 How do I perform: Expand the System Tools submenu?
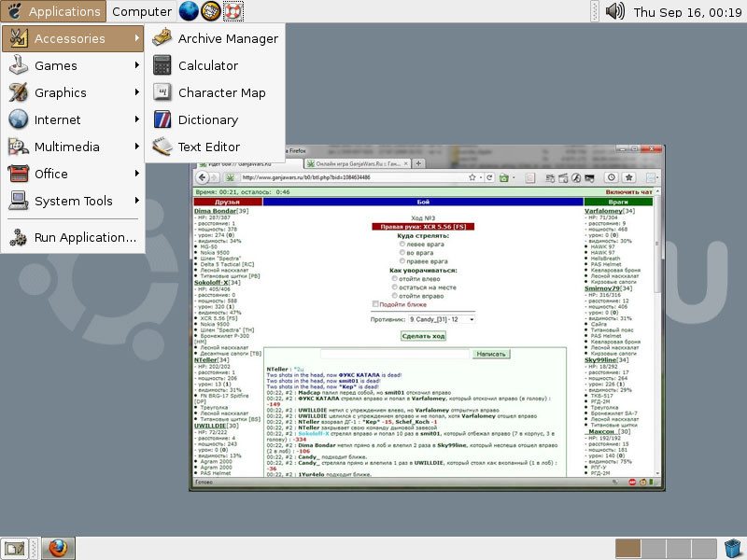73,201
